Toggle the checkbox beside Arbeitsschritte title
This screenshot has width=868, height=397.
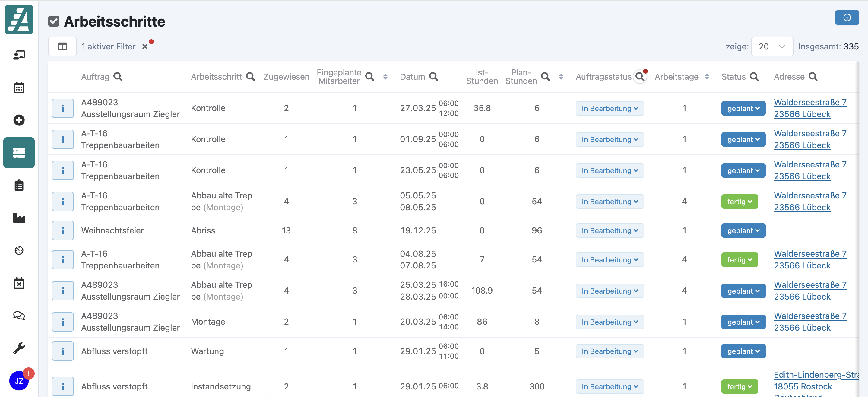(54, 21)
